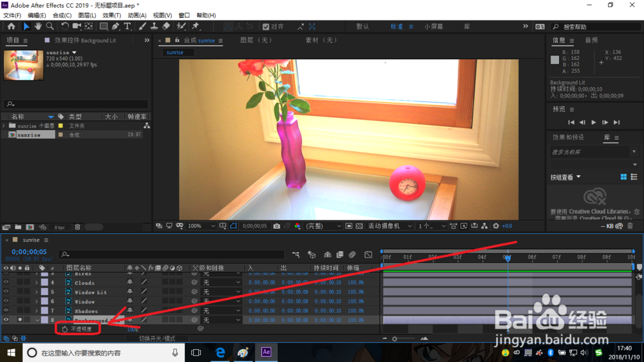Open the resolution (完整) dropdown
Screen dimensions: 644x362
324,226
